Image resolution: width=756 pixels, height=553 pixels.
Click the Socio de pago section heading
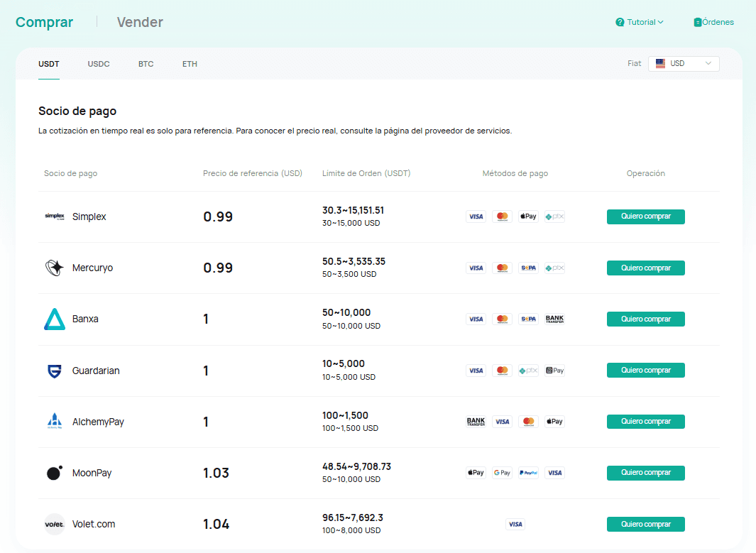tap(77, 111)
